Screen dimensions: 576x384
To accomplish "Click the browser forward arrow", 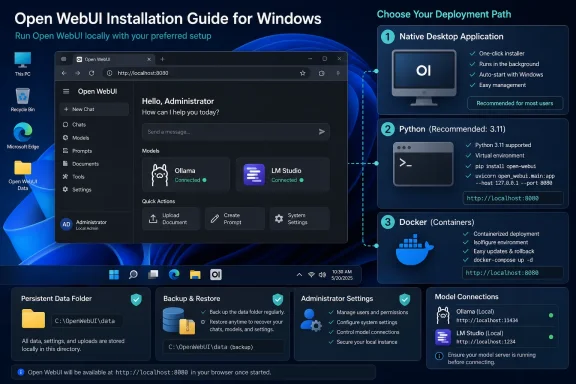I will coord(78,73).
